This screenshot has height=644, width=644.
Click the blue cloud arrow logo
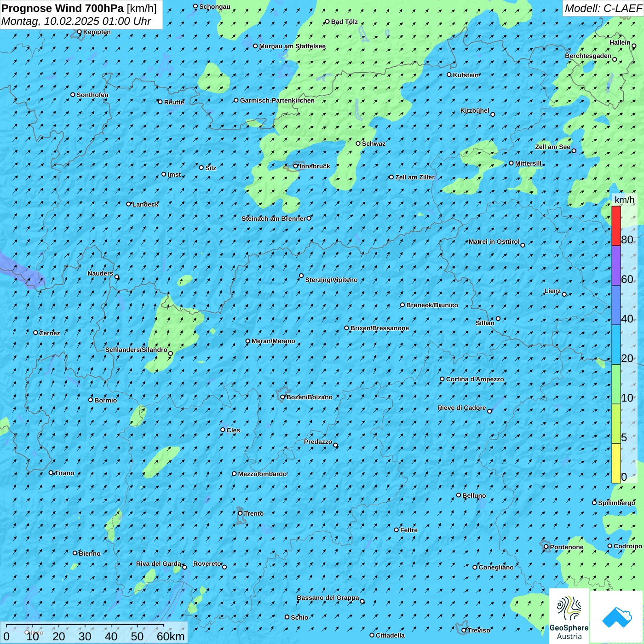[617, 617]
